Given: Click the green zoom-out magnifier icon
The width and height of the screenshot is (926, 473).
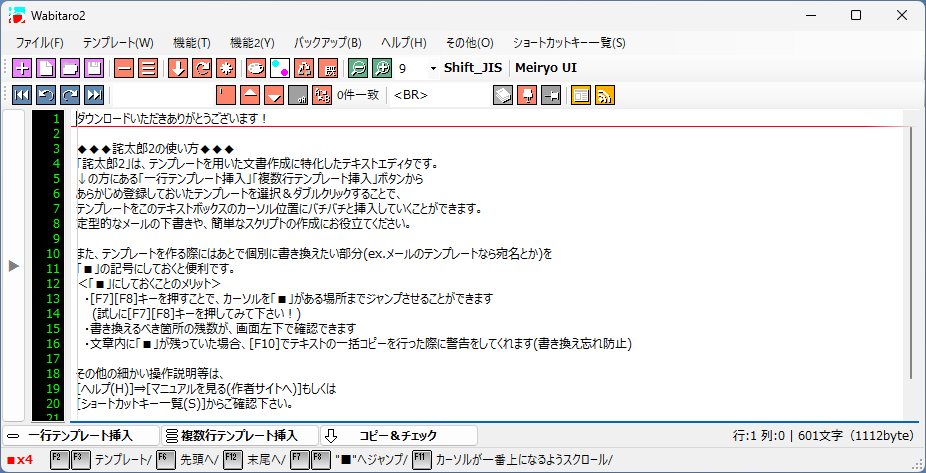Looking at the screenshot, I should click(x=356, y=68).
